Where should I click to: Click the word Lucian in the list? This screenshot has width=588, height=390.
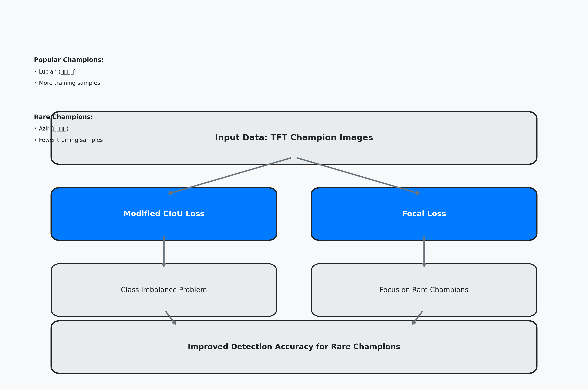click(x=48, y=72)
